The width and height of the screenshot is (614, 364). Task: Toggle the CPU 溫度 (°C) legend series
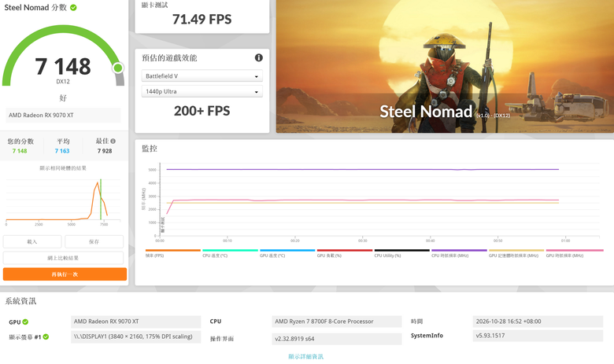click(x=230, y=253)
